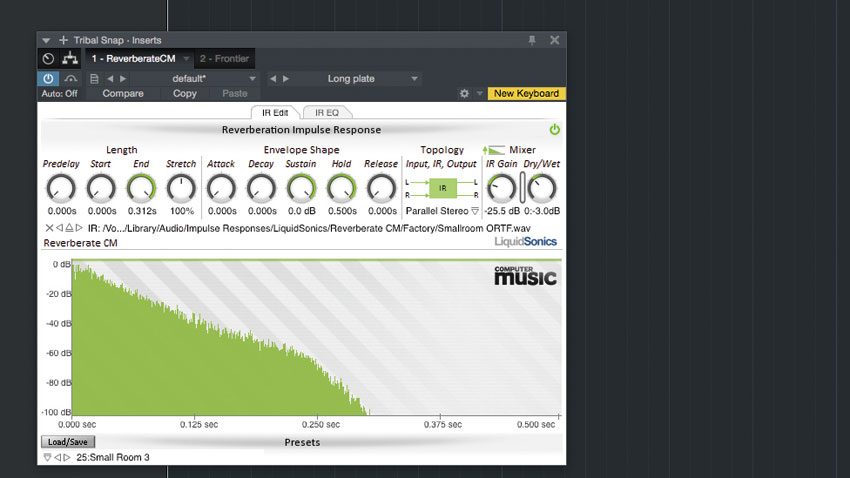Screen dimensions: 850x478
Task: Go to next preset before default*
Action: (123, 79)
